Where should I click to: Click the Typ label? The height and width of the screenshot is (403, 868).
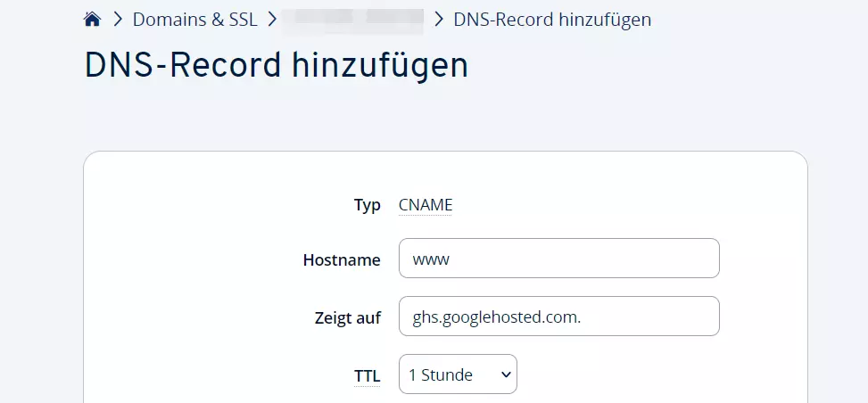(x=367, y=205)
